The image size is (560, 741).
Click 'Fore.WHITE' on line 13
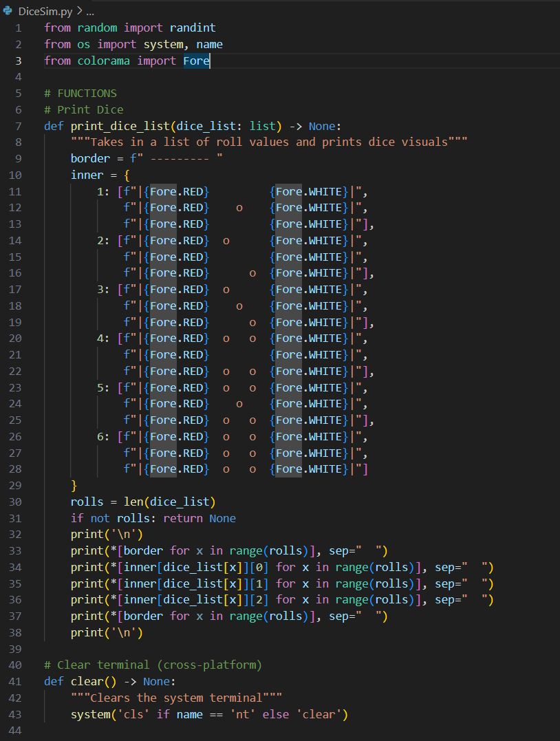(309, 224)
